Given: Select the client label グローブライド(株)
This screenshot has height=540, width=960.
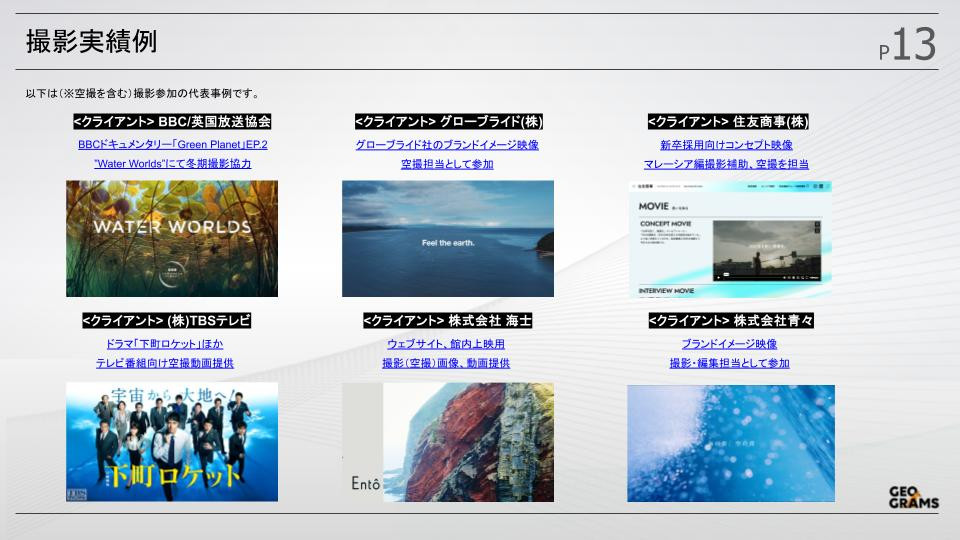Looking at the screenshot, I should click(449, 121).
